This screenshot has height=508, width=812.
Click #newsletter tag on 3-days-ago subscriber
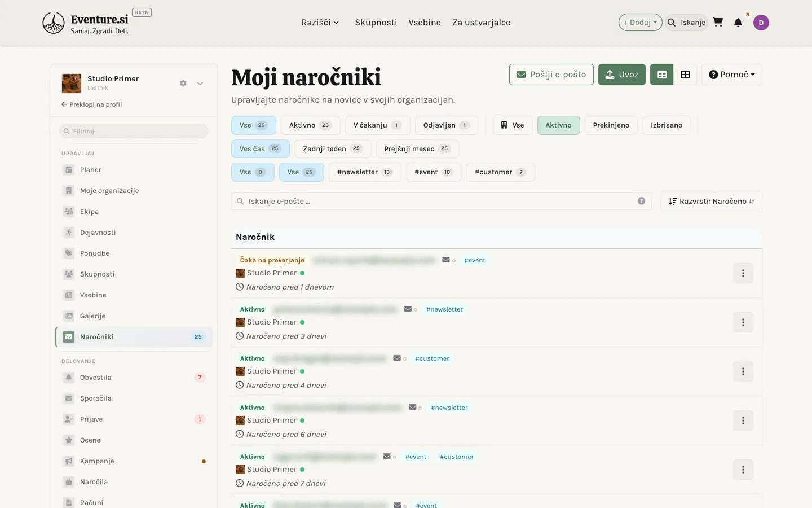444,309
